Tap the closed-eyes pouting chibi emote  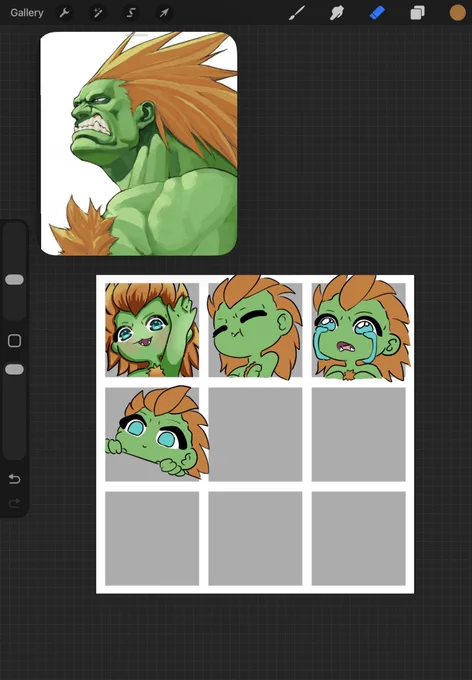(x=255, y=327)
